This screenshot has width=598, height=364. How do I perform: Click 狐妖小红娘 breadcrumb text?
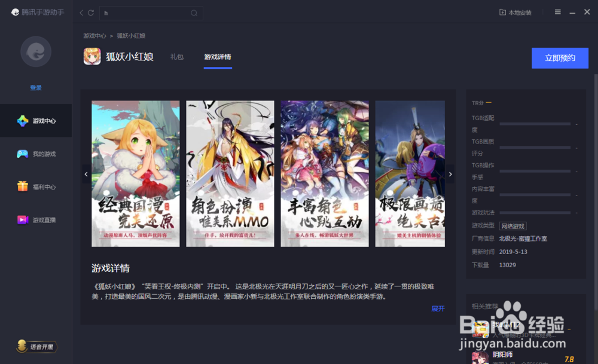pyautogui.click(x=131, y=36)
